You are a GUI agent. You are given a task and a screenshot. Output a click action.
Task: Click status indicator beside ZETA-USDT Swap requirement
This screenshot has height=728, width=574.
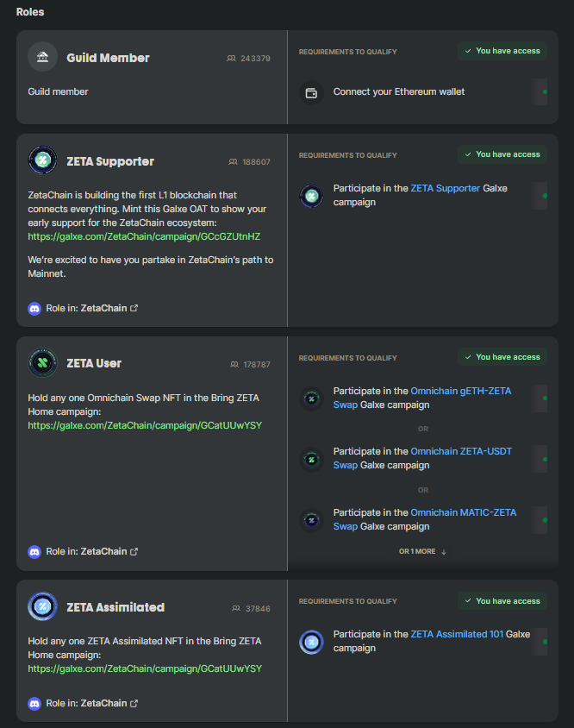(x=545, y=459)
